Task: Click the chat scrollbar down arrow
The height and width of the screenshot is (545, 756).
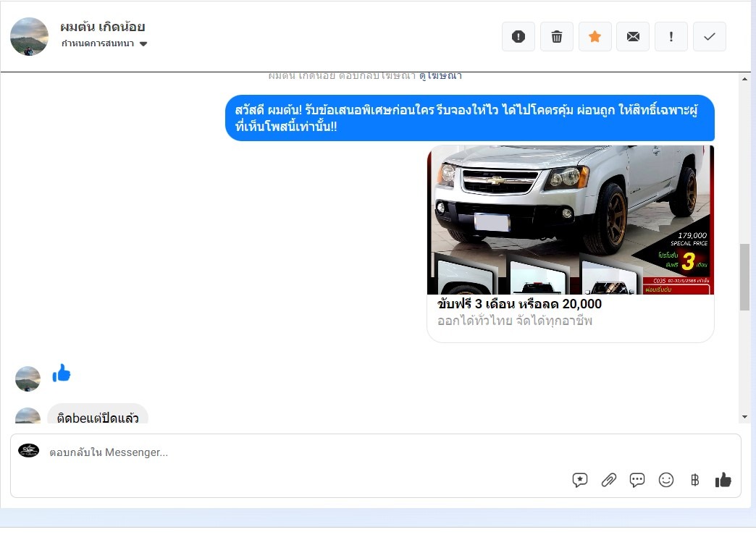Action: tap(744, 417)
